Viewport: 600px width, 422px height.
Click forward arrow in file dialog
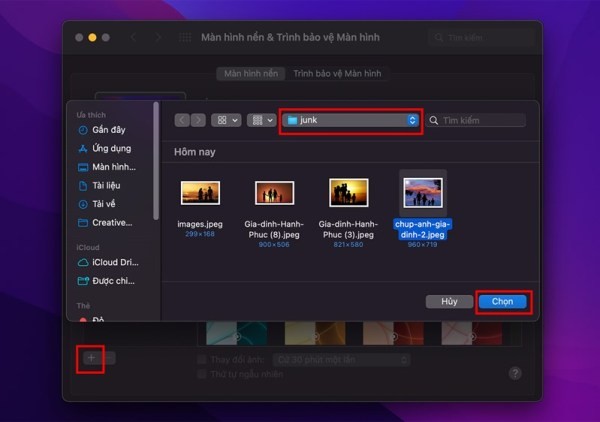[x=198, y=120]
